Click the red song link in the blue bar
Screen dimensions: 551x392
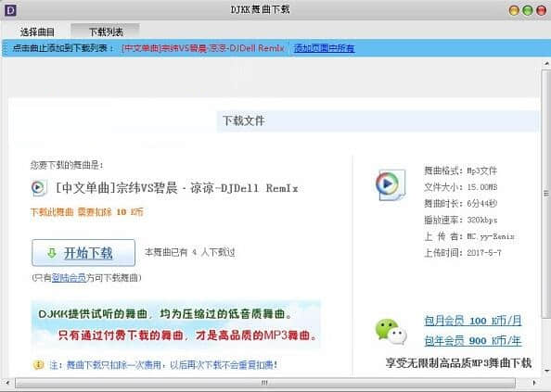tap(203, 48)
